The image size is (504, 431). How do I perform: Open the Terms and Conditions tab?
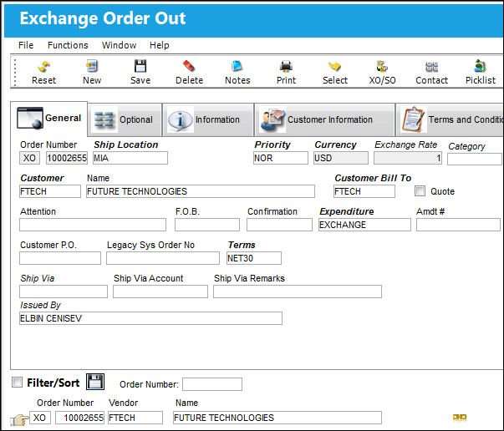click(x=450, y=119)
